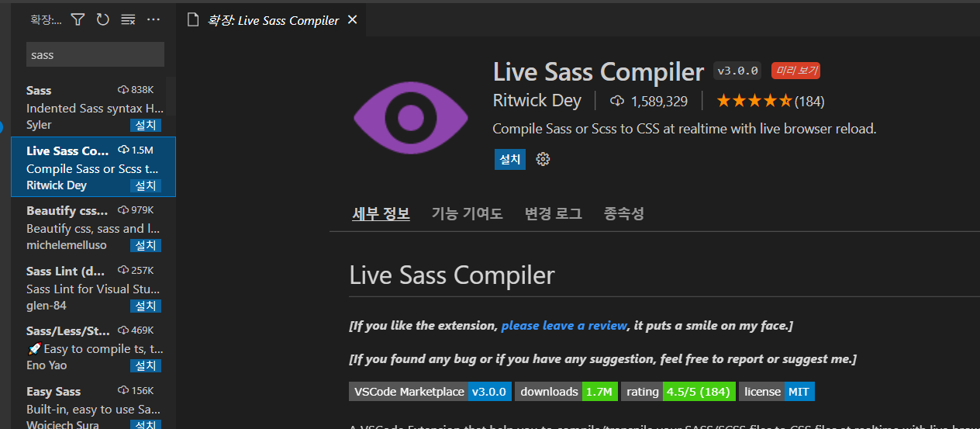Click the 838K downloads of Sass extension
980x429 pixels.
pos(136,90)
